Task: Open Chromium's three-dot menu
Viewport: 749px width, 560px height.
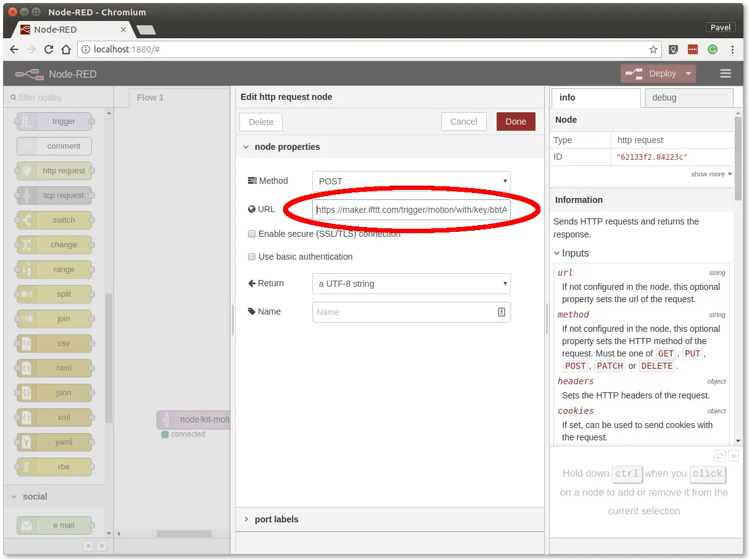Action: 732,49
